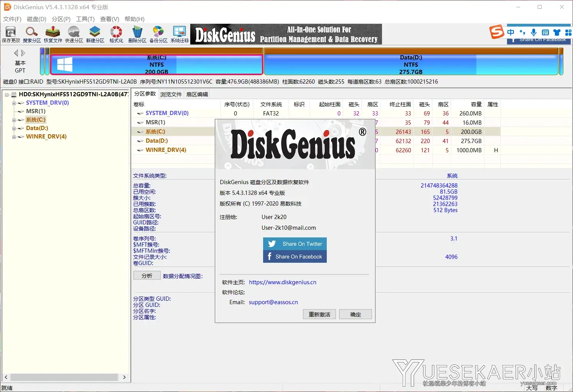Click the HD0 disk drive icon in tree
This screenshot has width=573, height=392.
tap(14, 94)
